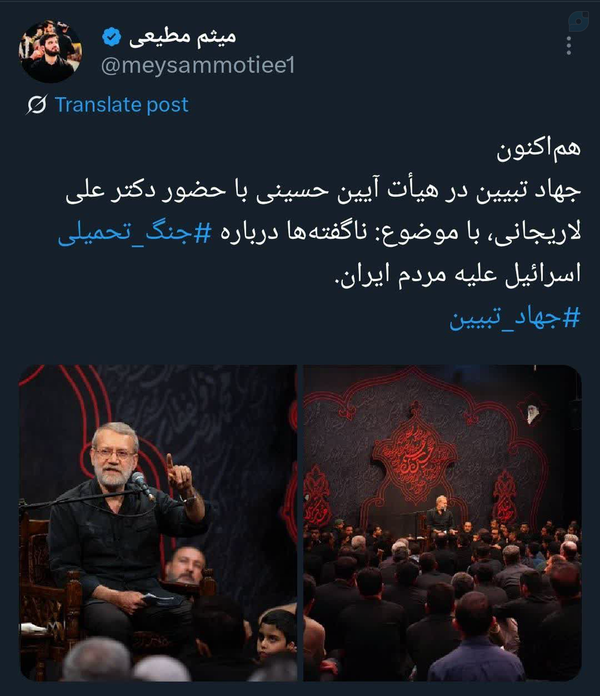Screen dimensions: 600x696
Task: Open the hashtag #جنگ_تحمیلی
Action: (135, 233)
